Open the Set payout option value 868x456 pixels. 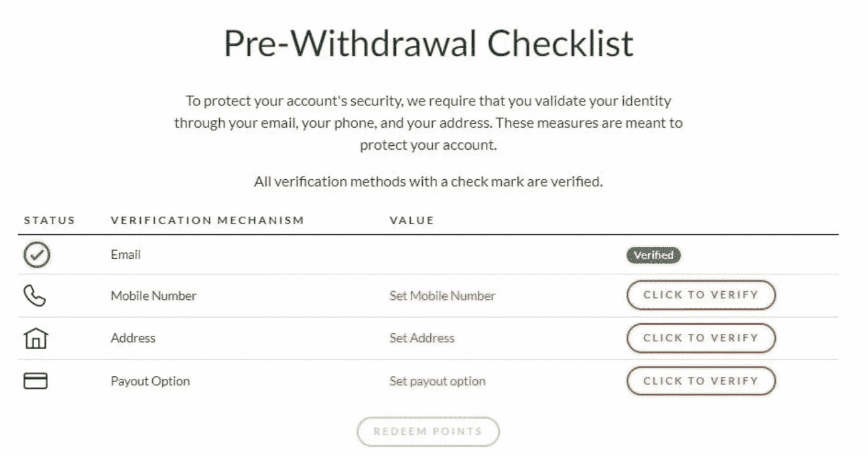point(437,381)
